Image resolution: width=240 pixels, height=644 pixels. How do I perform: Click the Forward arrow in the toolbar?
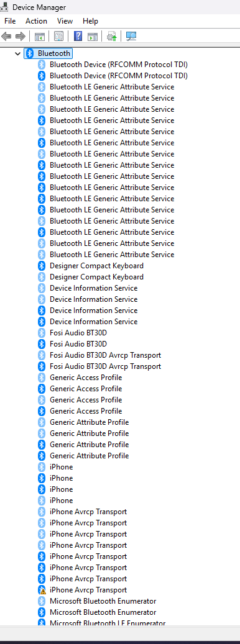(20, 37)
